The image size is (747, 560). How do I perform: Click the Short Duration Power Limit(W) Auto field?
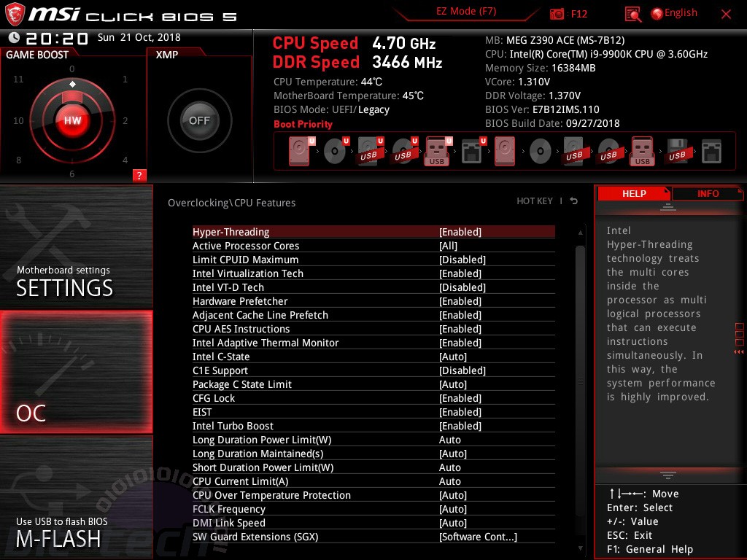(449, 467)
